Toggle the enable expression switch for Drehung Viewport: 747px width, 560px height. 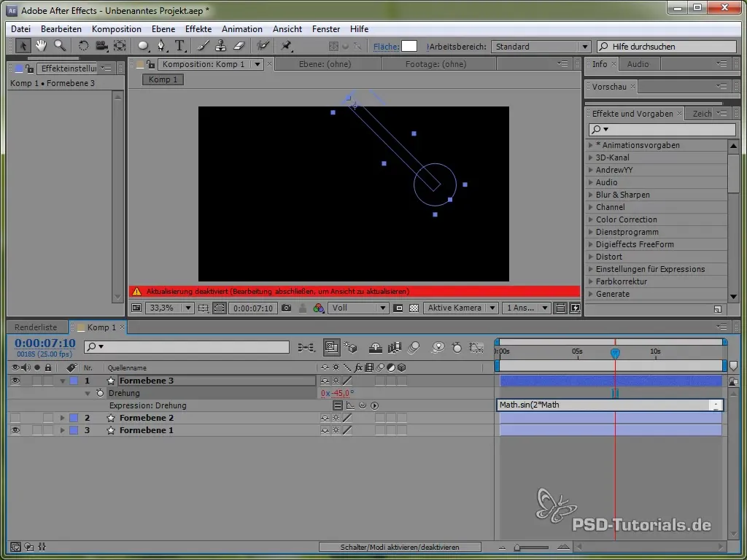(337, 405)
